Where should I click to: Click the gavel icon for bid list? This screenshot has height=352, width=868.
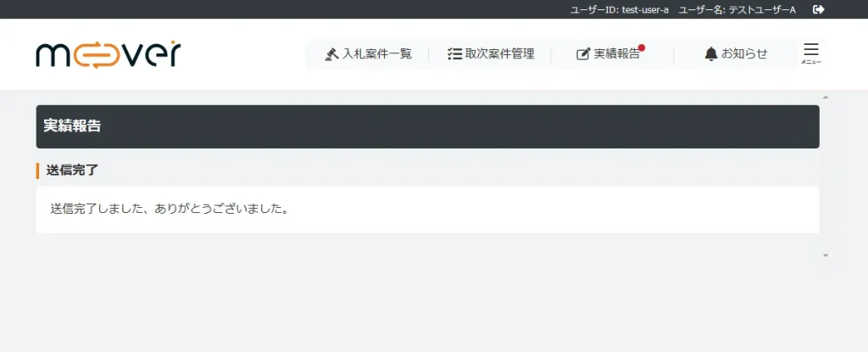pyautogui.click(x=331, y=54)
